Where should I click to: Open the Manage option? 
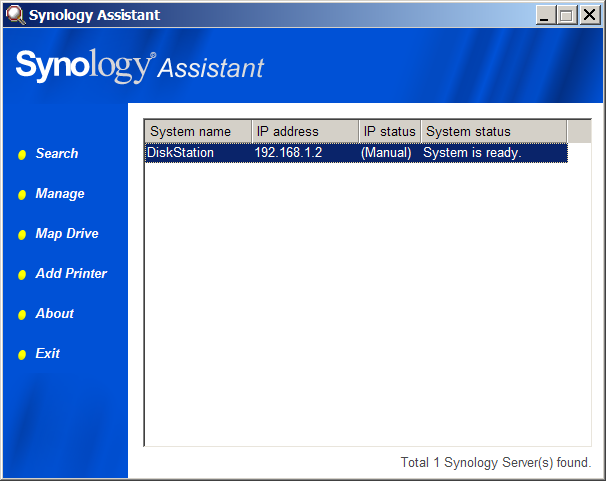coord(60,194)
